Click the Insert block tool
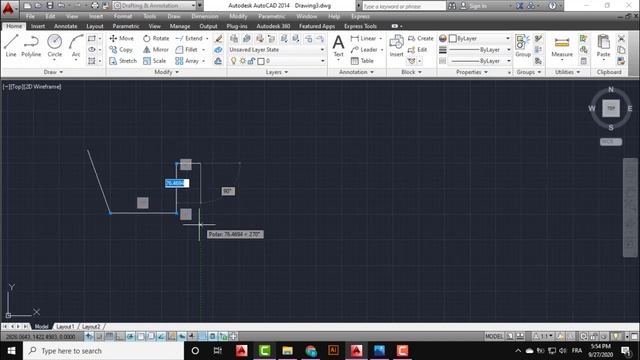 pos(396,46)
